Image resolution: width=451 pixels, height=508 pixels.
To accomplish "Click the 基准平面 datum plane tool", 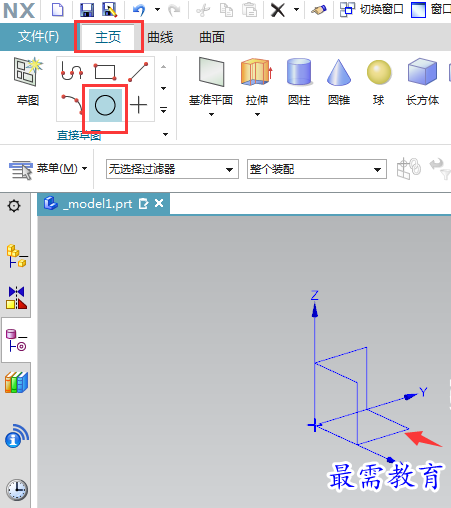I will tap(211, 81).
